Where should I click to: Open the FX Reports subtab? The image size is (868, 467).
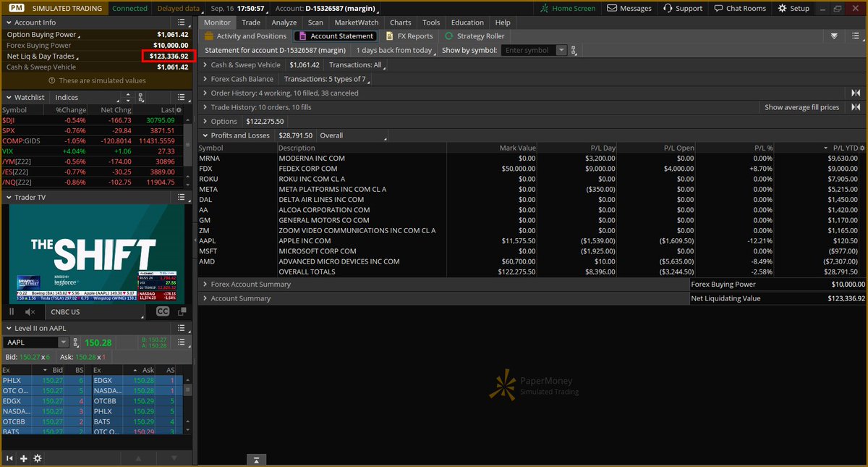tap(409, 35)
